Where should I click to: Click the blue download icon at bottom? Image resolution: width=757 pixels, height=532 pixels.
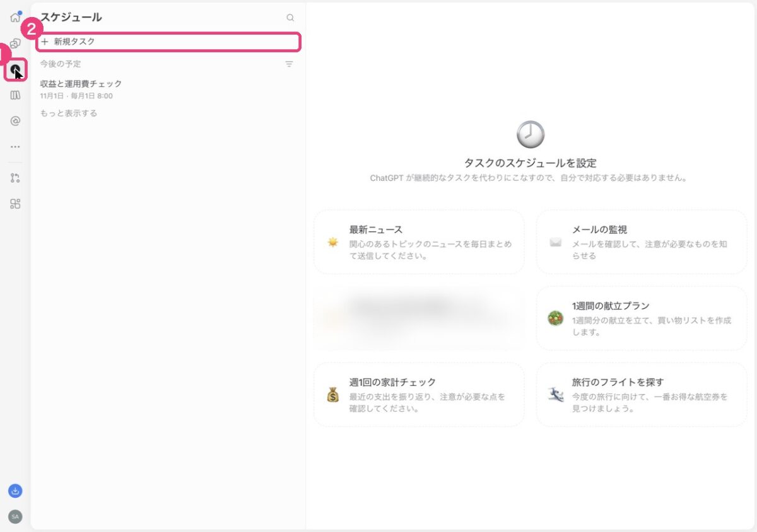pos(15,490)
